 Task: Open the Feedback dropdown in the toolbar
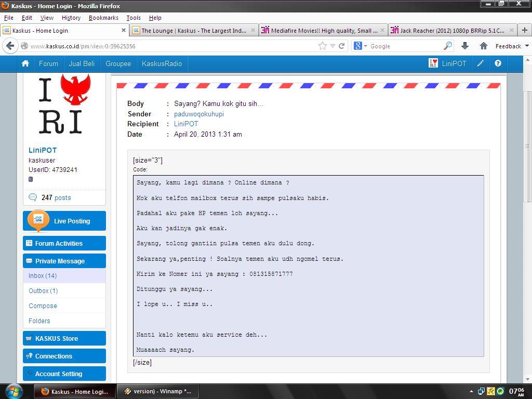point(512,46)
